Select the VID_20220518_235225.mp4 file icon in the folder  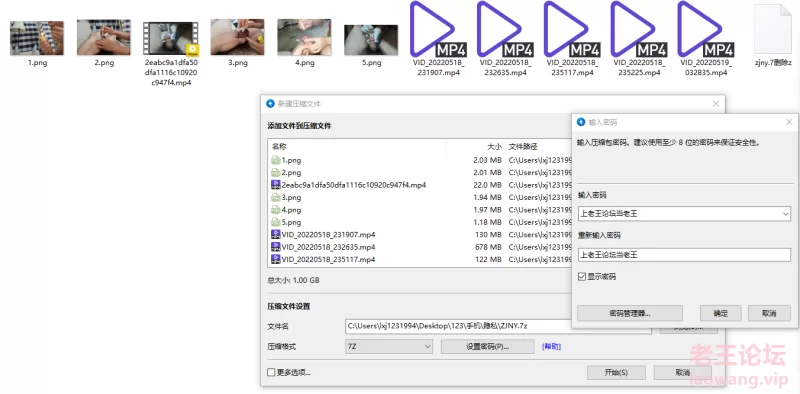pos(638,29)
